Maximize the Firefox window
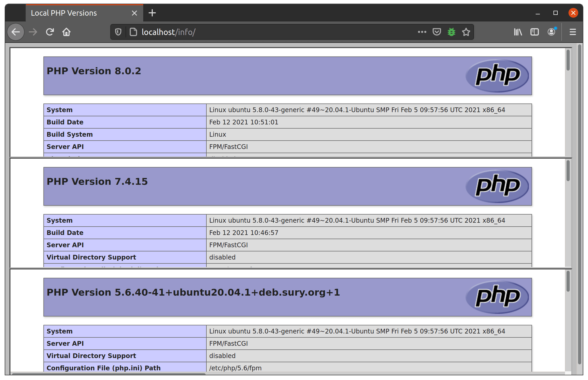Screen dimensions: 588x380 pyautogui.click(x=555, y=13)
